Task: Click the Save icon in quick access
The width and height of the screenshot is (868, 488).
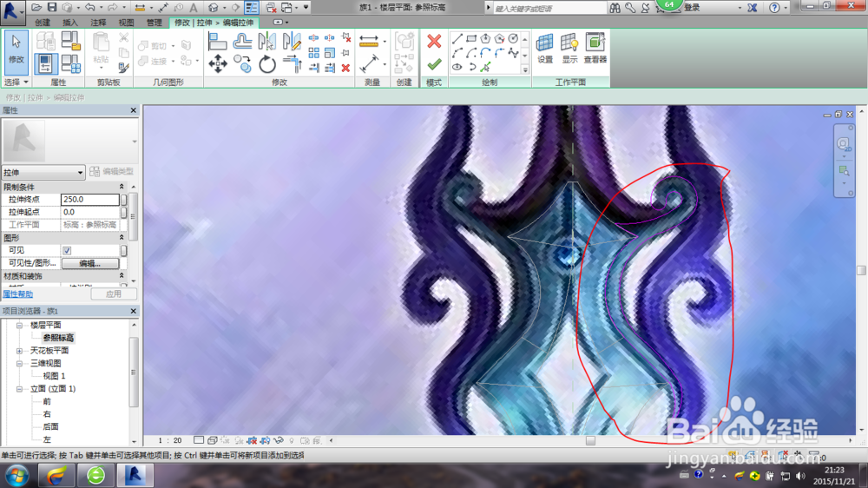Action: pos(51,7)
